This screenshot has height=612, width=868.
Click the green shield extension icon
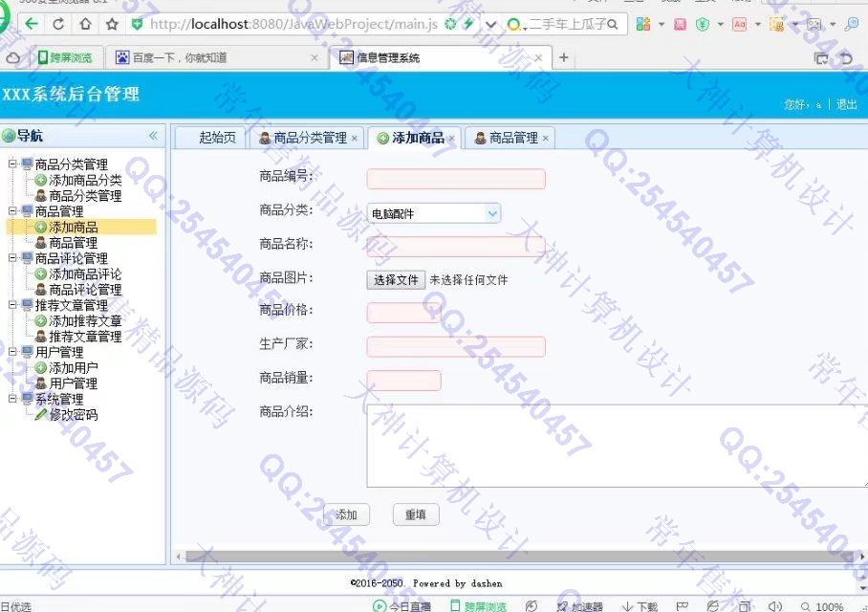click(x=703, y=24)
